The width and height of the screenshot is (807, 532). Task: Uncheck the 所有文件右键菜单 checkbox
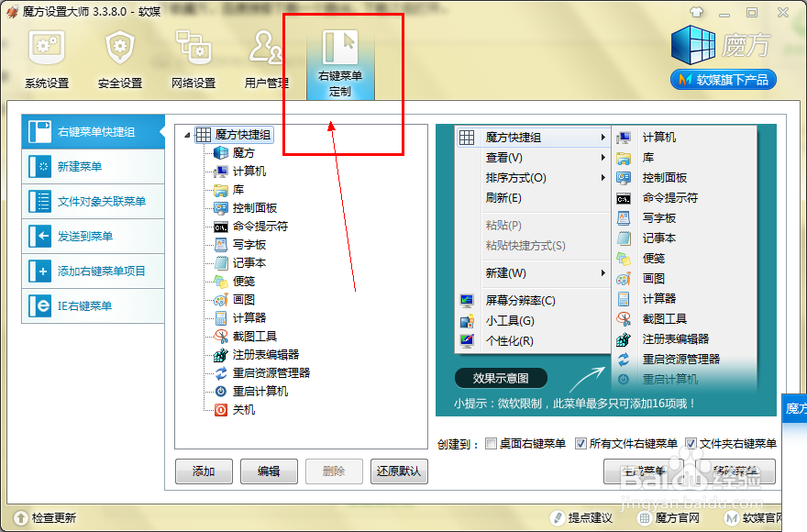580,443
